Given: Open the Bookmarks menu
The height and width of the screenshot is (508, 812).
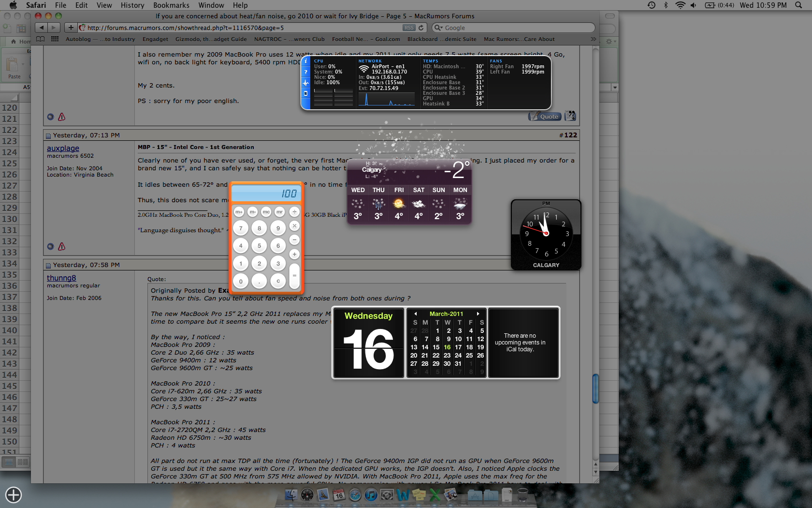Looking at the screenshot, I should 171,5.
